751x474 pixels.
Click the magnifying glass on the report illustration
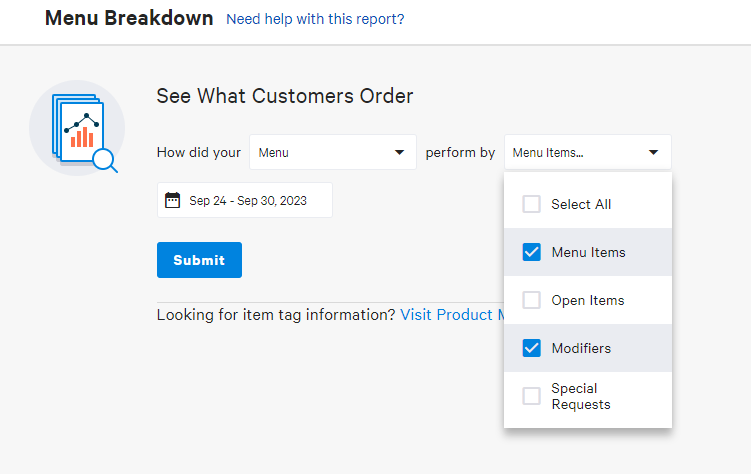point(104,159)
